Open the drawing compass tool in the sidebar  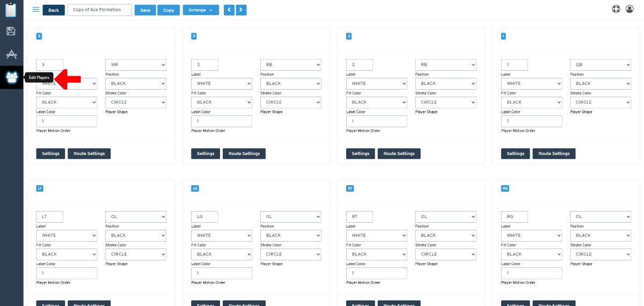pos(11,54)
